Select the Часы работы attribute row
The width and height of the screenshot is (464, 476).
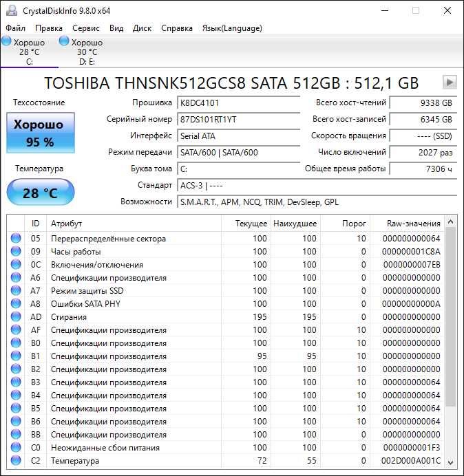(226, 251)
